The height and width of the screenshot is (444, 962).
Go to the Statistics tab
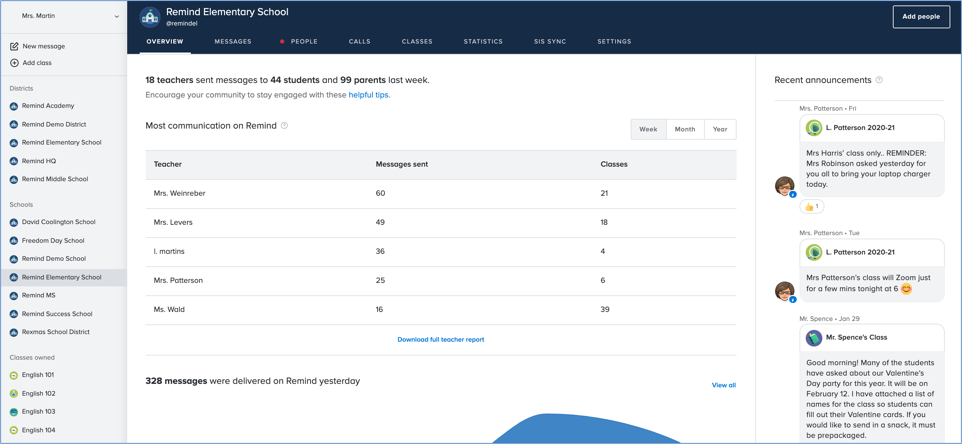tap(483, 42)
